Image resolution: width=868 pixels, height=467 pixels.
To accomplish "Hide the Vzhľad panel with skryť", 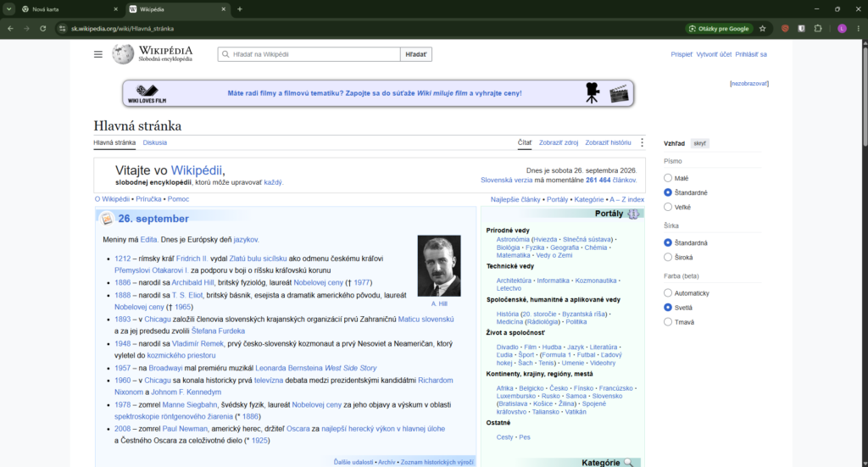I will [699, 143].
